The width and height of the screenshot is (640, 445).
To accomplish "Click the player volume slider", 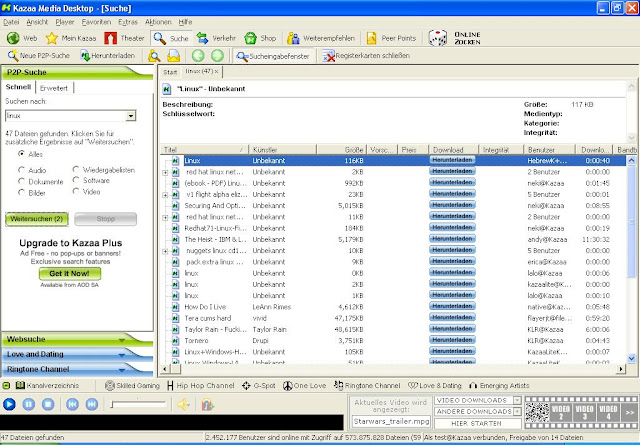I will click(x=139, y=404).
